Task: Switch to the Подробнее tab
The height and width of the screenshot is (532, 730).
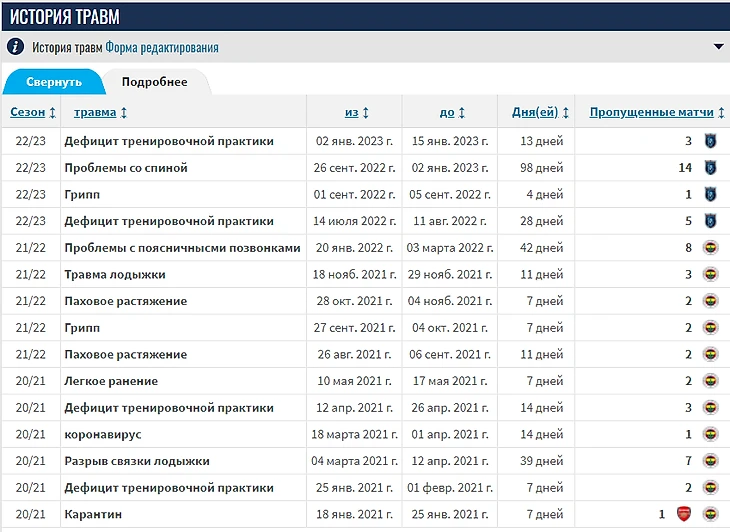Action: (x=154, y=82)
